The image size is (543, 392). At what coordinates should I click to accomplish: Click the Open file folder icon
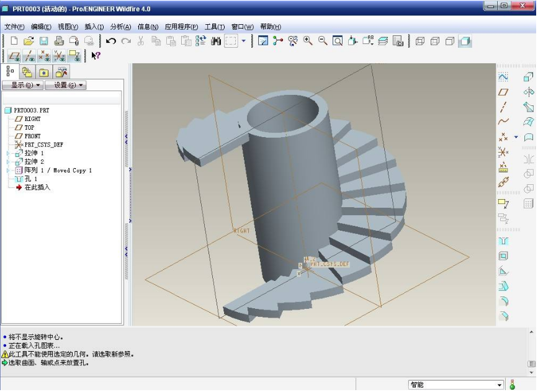(x=29, y=41)
